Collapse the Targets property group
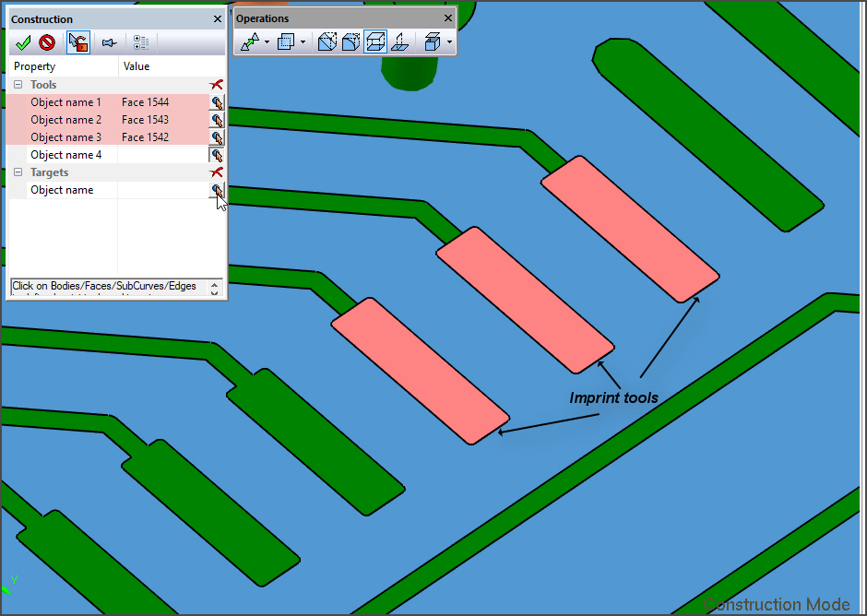The width and height of the screenshot is (867, 616). pos(18,172)
